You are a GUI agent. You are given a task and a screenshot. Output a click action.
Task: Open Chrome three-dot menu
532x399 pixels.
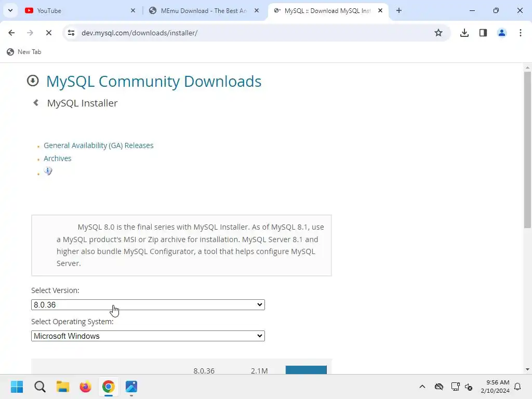point(521,33)
